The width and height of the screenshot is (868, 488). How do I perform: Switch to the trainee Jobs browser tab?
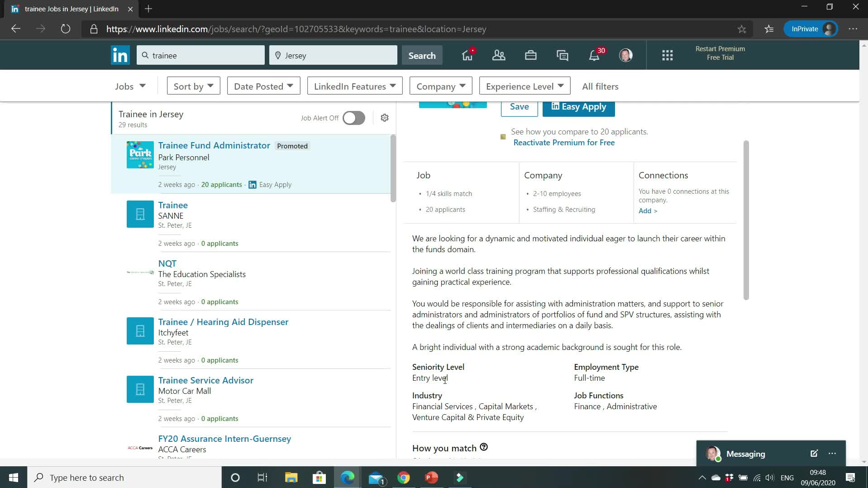(70, 9)
